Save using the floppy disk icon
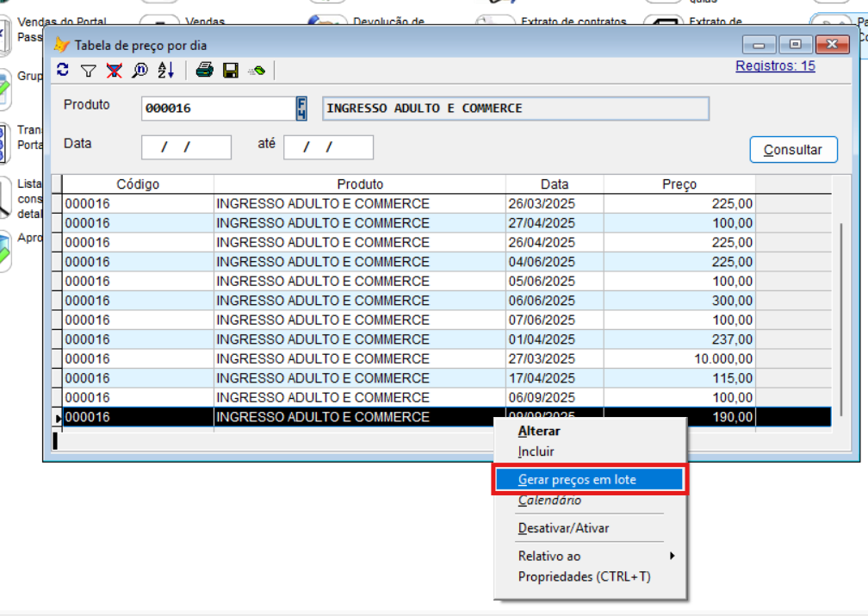Screen dimensions: 868x616 click(230, 71)
